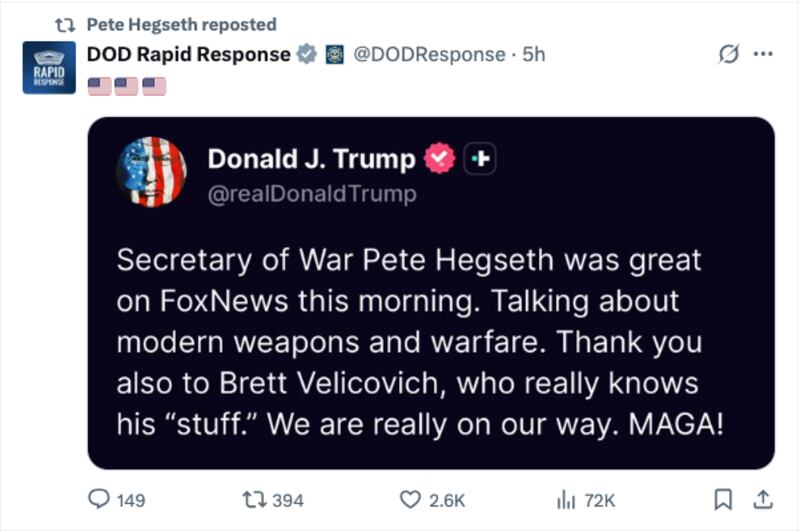
Task: Open the @DODResponse handle link
Action: click(x=429, y=54)
